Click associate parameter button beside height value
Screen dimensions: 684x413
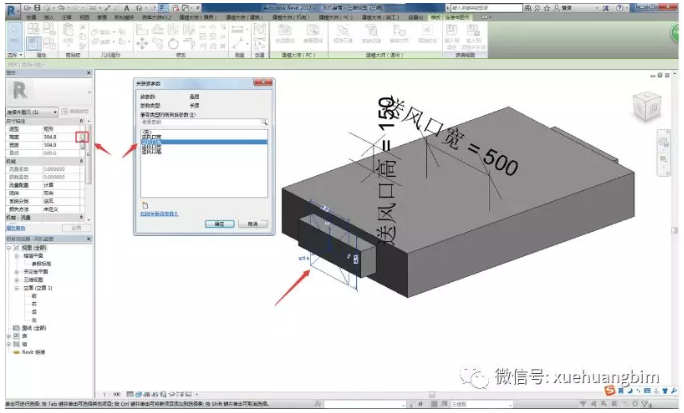click(x=82, y=137)
